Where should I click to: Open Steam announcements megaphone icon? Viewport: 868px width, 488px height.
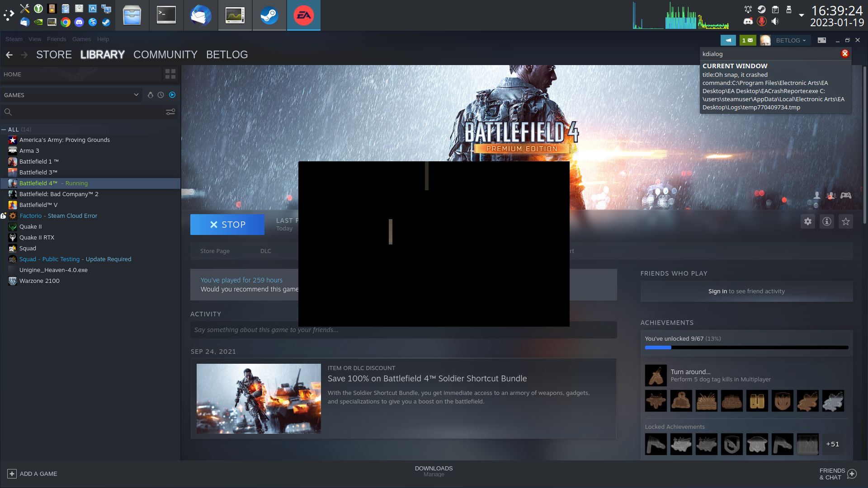click(x=728, y=40)
